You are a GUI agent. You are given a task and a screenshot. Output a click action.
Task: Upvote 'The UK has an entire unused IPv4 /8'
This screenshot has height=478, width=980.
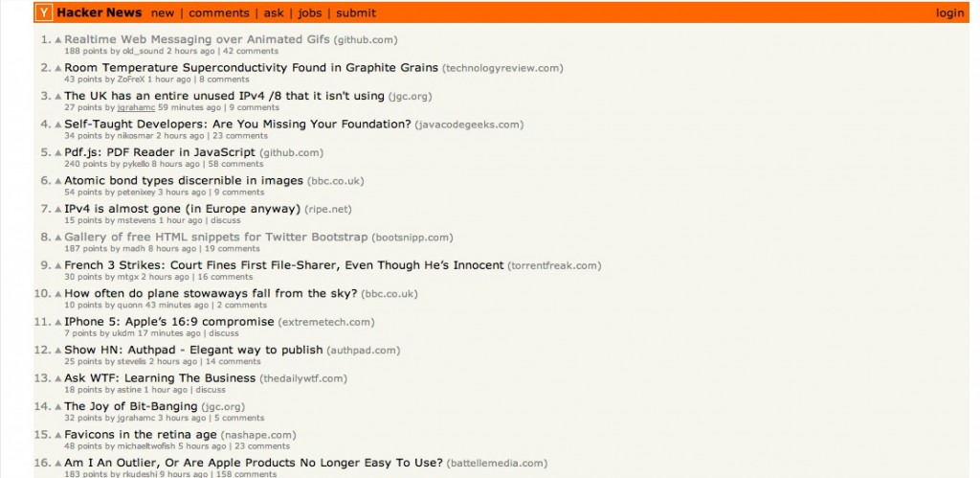[58, 97]
